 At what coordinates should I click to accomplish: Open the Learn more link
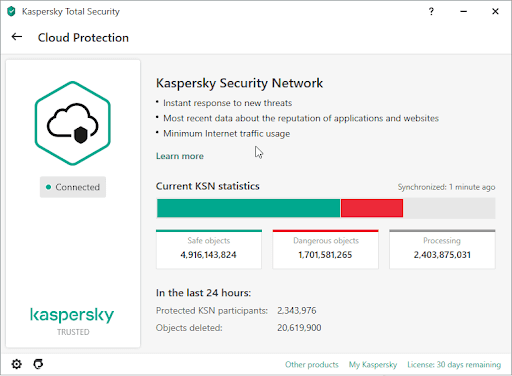tap(180, 156)
